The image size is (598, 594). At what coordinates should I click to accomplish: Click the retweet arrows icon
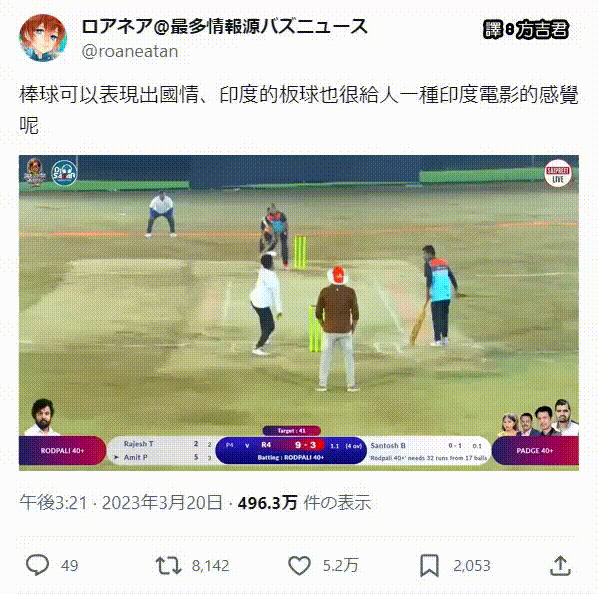click(x=168, y=565)
